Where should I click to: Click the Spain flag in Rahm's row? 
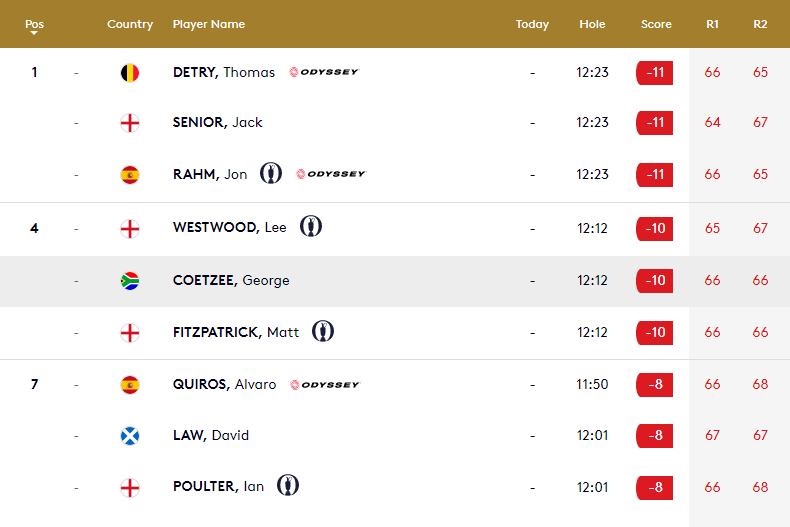click(130, 174)
